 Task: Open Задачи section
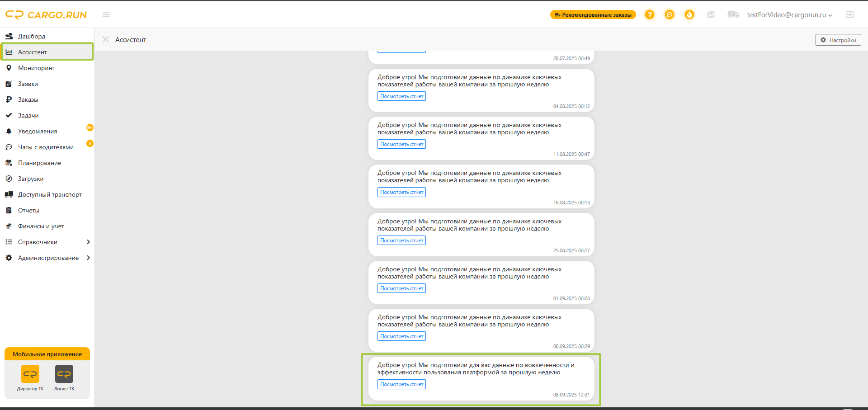point(47,115)
